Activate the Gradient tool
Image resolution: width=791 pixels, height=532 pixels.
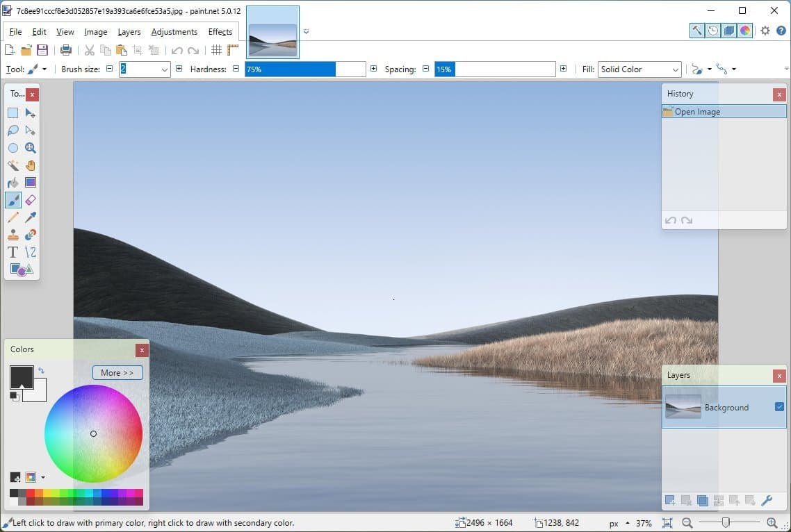30,183
